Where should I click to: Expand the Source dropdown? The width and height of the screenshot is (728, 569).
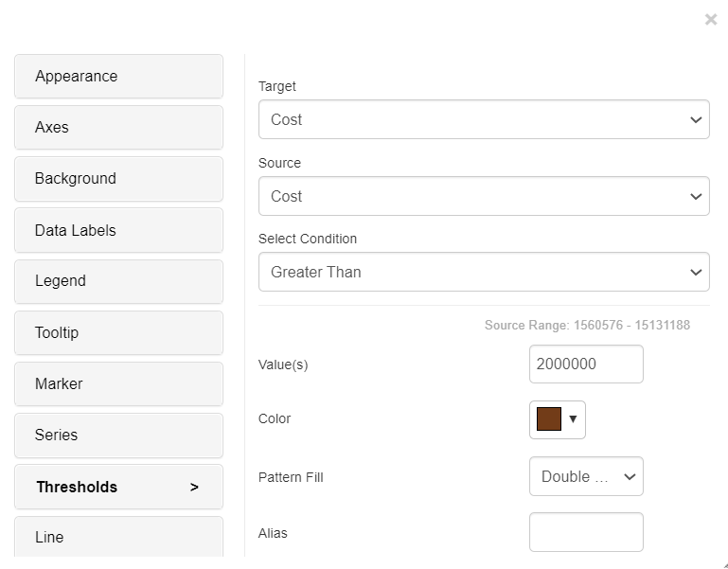click(484, 196)
